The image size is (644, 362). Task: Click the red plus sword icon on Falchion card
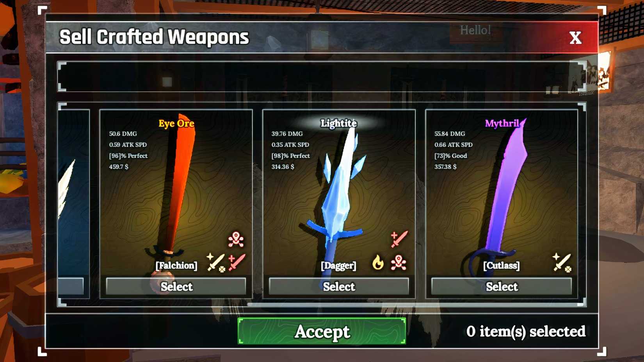point(237,262)
